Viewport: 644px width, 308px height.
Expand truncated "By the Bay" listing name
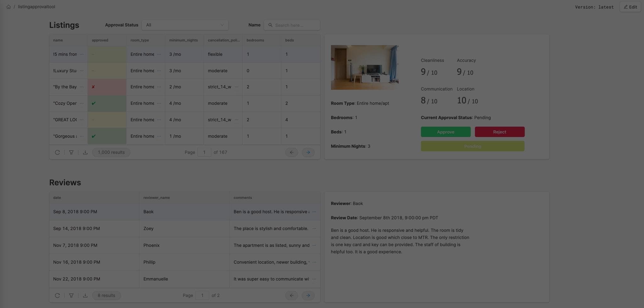(82, 87)
